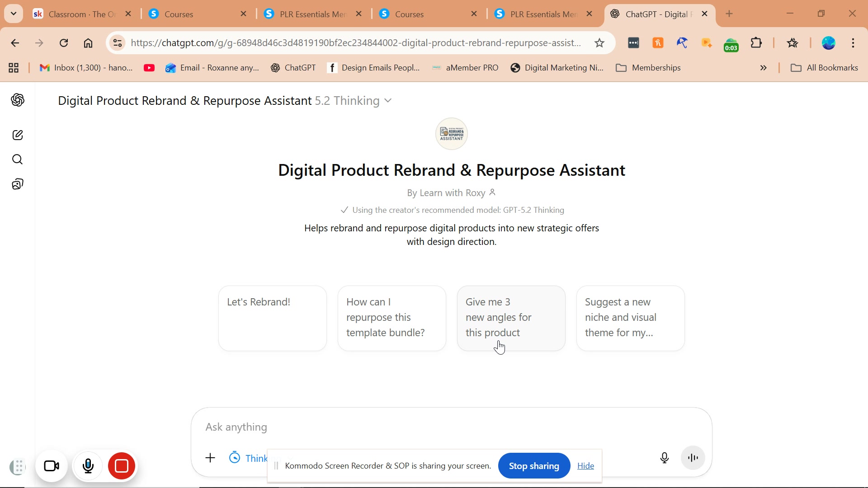This screenshot has height=488, width=868.
Task: Expand the 5.2 Thinking model selector
Action: click(x=354, y=101)
